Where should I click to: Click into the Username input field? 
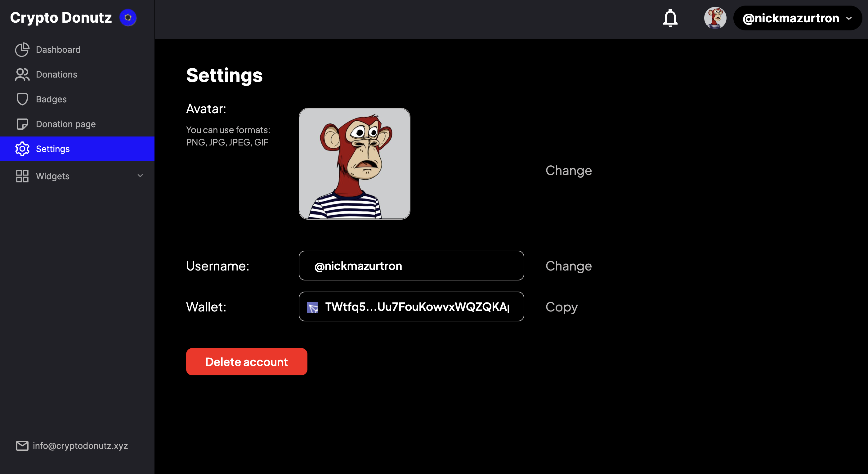pos(411,266)
